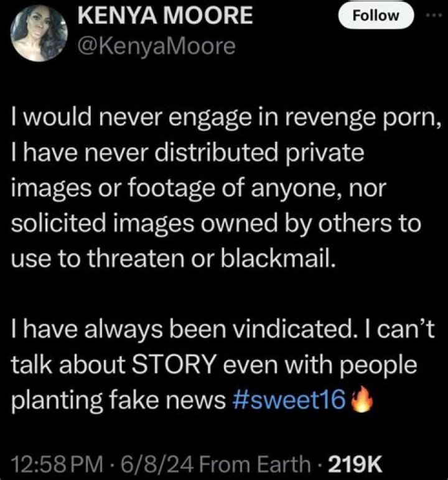Viewport: 448px width, 480px height.
Task: Select the capitalized word STORY
Action: click(174, 365)
